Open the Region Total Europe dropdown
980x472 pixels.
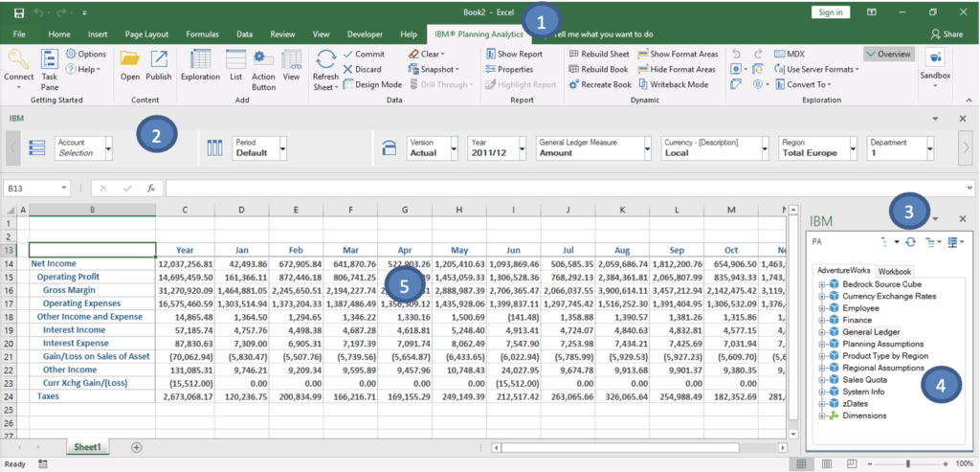point(855,148)
